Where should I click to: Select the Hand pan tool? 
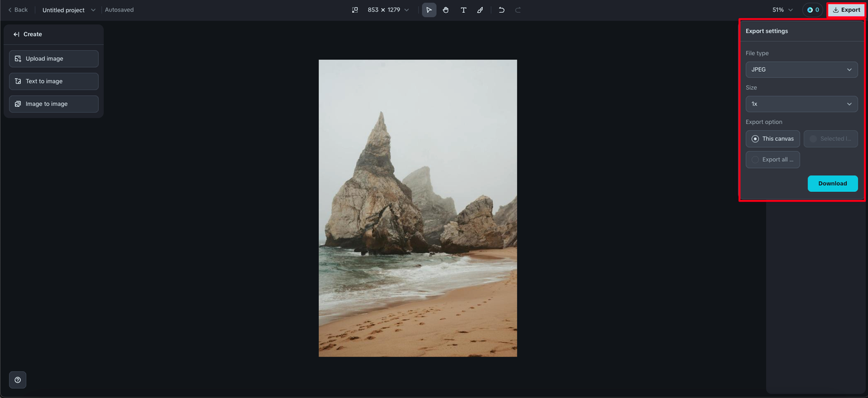[x=446, y=10]
